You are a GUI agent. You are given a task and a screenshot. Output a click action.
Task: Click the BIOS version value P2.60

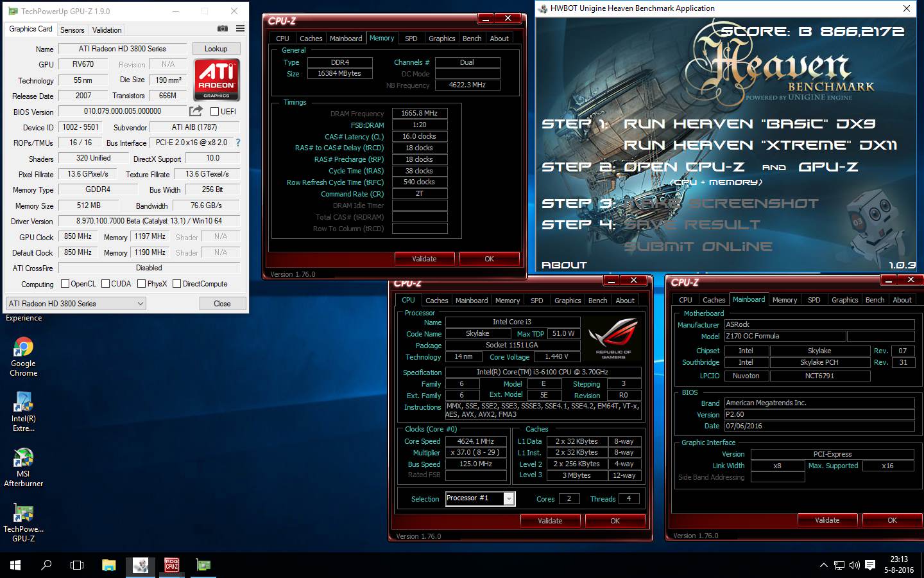819,414
